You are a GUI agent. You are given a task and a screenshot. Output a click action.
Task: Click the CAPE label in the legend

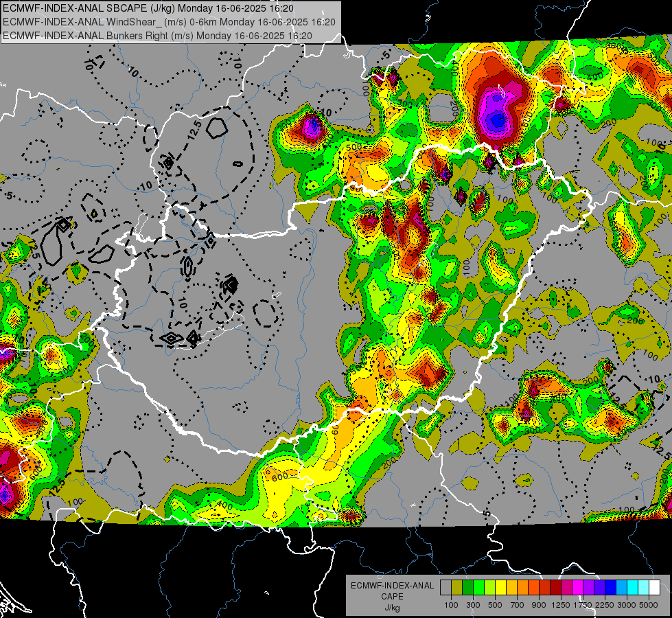pos(393,596)
